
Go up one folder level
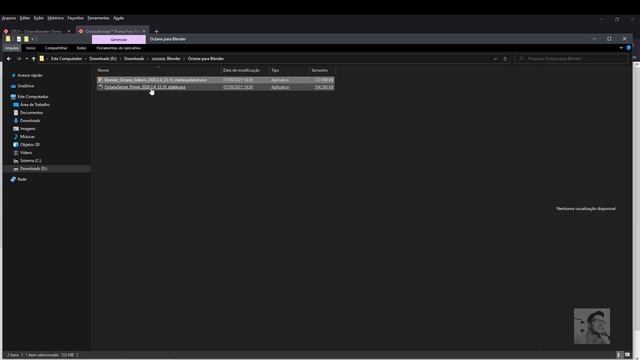(x=33, y=59)
